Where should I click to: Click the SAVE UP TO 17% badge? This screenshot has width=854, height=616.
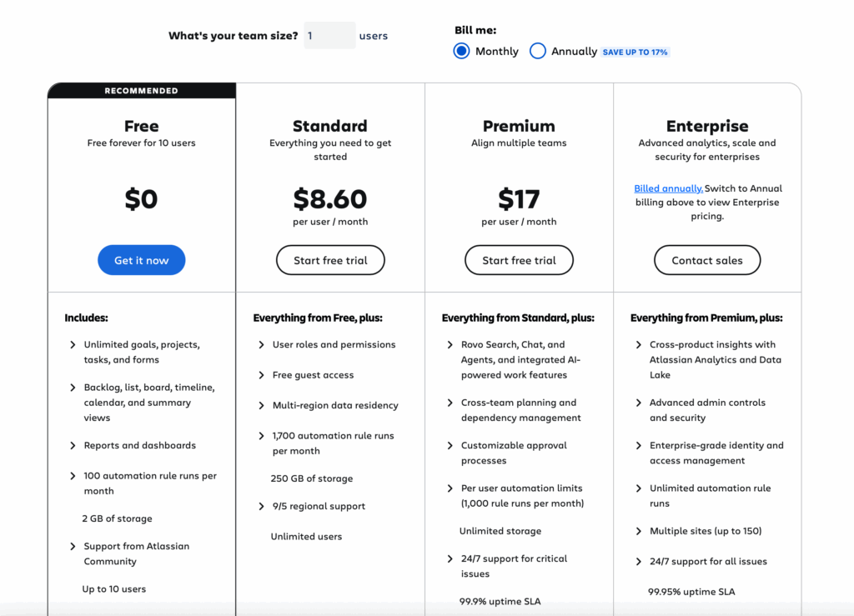635,53
